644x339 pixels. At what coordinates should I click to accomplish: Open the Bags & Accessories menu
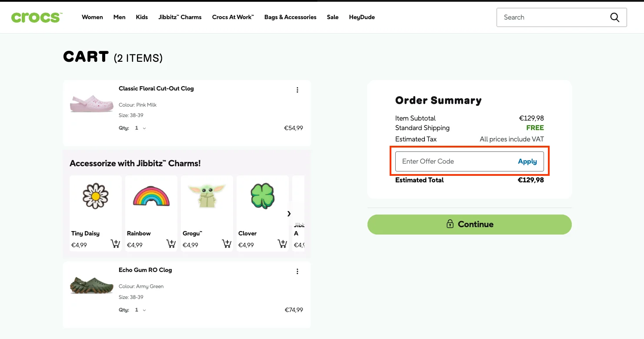coord(290,17)
